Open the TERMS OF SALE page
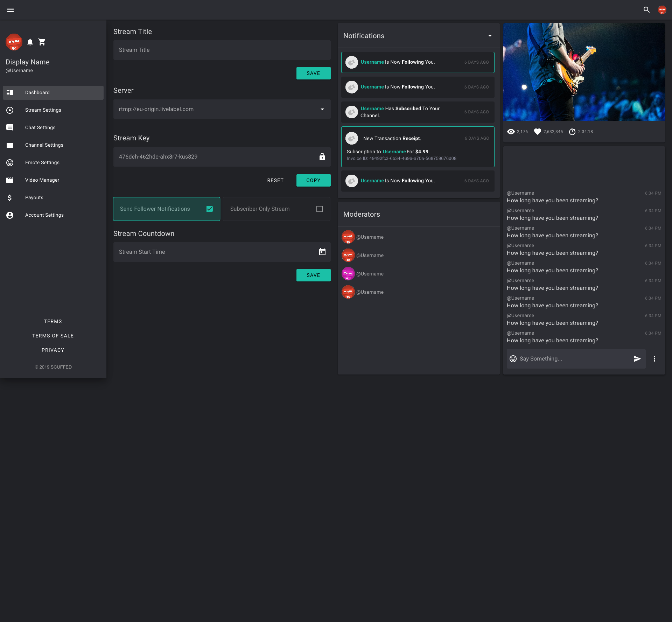Viewport: 672px width, 622px height. pos(53,335)
